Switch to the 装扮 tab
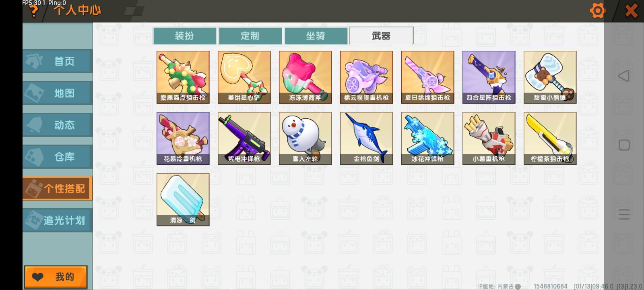644x290 pixels. tap(185, 36)
